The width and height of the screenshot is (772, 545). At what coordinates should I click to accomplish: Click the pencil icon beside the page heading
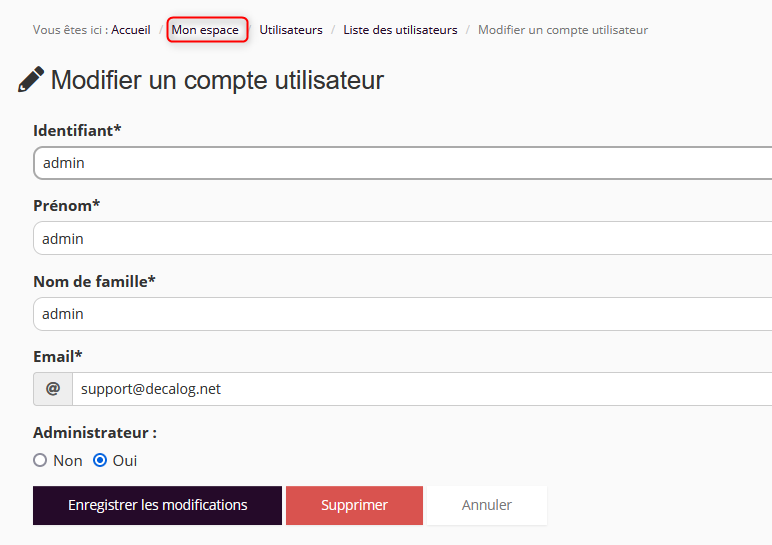31,80
